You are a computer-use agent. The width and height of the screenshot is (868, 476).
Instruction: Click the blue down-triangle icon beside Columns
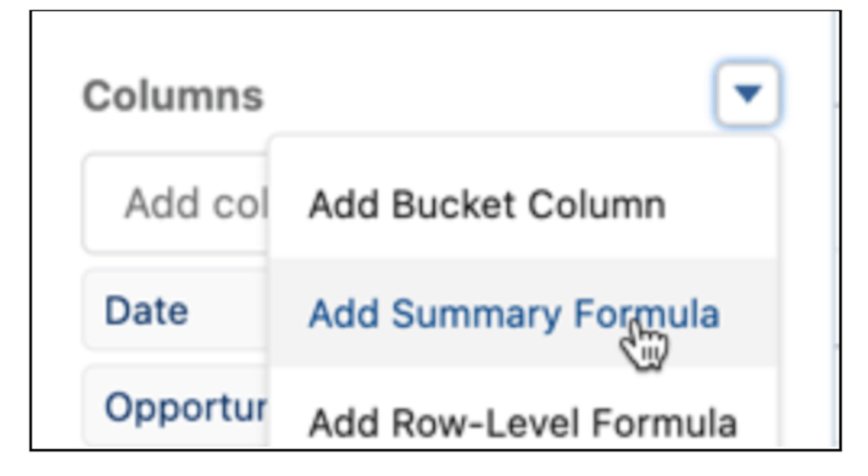coord(747,94)
